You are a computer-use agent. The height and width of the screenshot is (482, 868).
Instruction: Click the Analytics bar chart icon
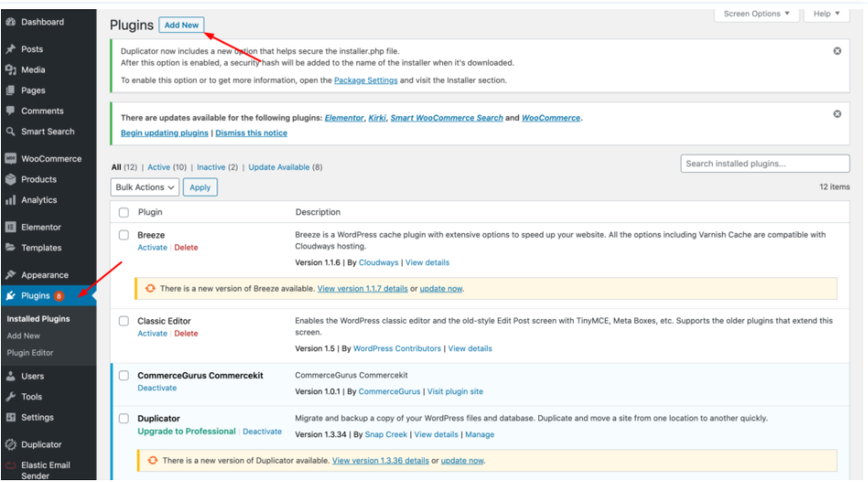tap(11, 200)
